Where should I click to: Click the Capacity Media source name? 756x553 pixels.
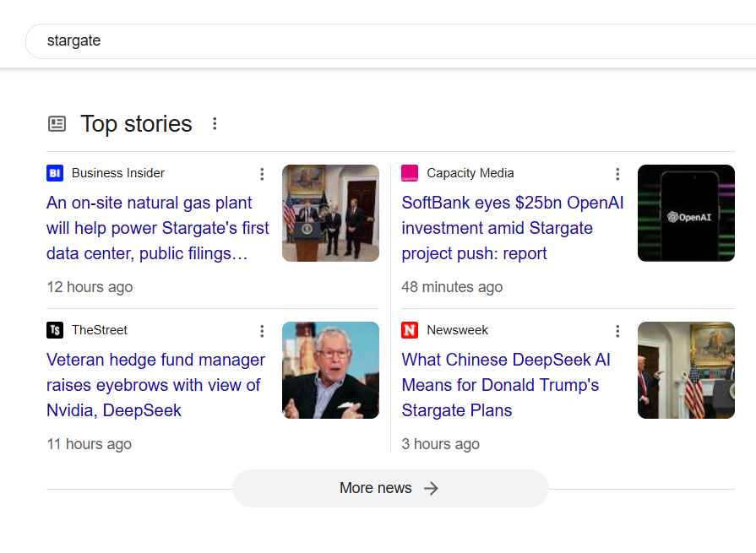[470, 173]
